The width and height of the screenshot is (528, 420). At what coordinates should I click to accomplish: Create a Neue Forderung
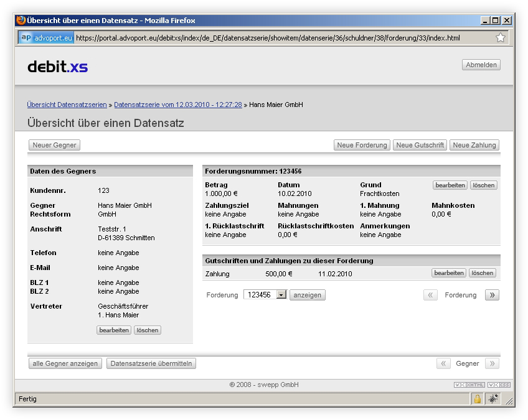[x=362, y=145]
